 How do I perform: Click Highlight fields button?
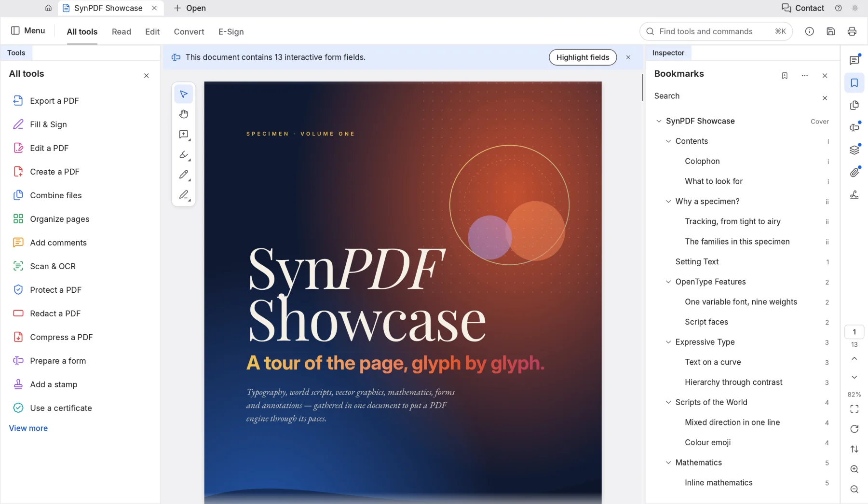[583, 57]
